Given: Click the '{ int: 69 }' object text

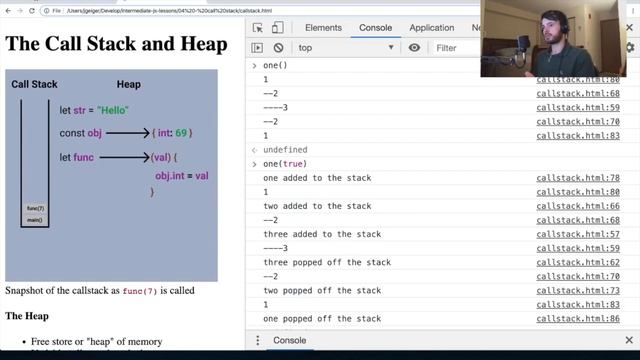Looking at the screenshot, I should (x=172, y=133).
